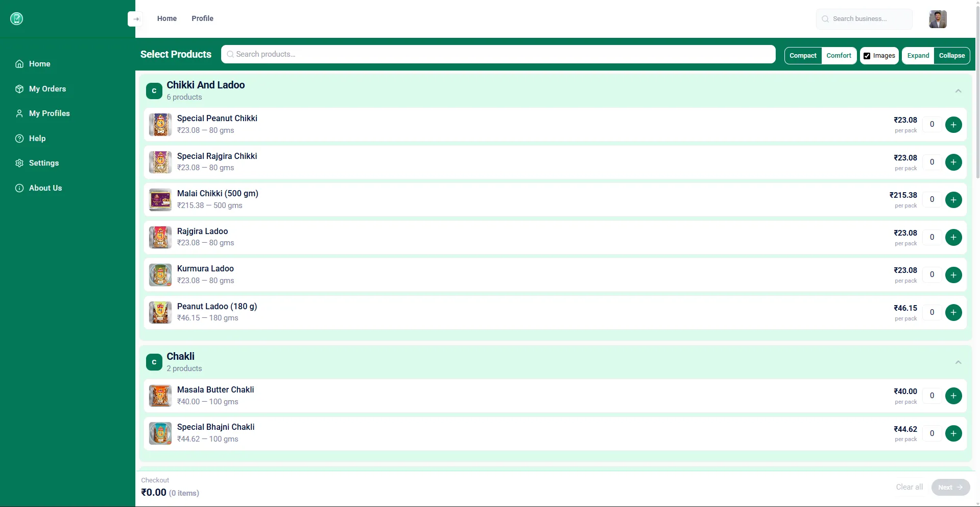Click the Search products field
This screenshot has width=980, height=507.
[498, 54]
